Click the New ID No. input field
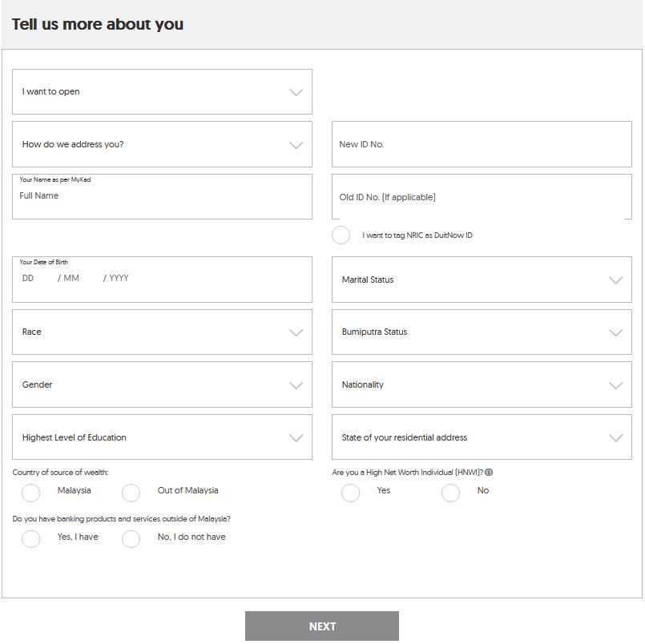Viewport: 645px width, 644px height. point(482,145)
